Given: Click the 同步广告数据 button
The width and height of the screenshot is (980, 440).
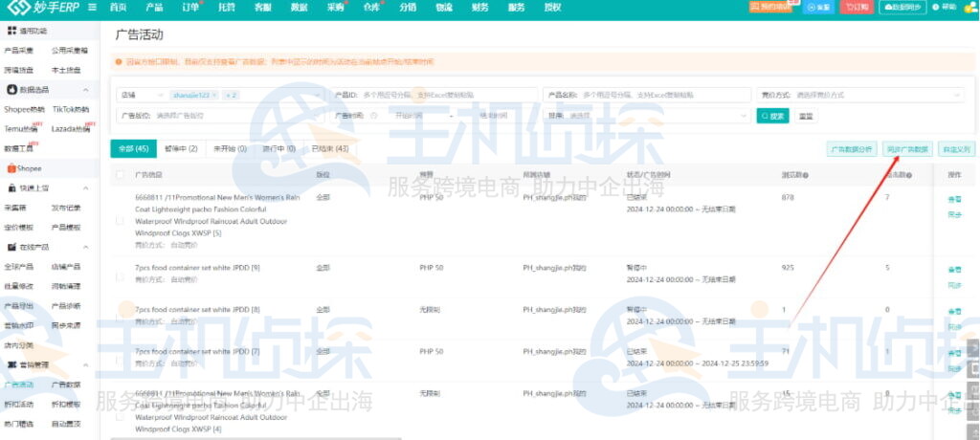Looking at the screenshot, I should pos(907,149).
